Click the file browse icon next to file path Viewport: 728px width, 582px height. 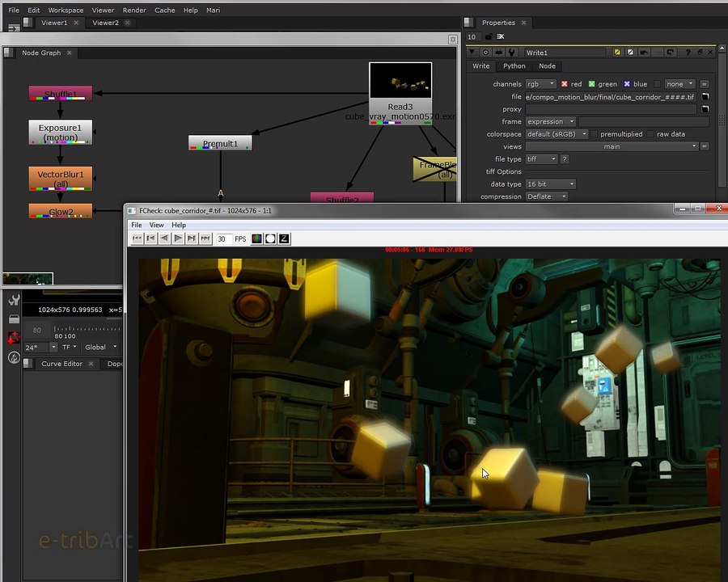coord(705,96)
